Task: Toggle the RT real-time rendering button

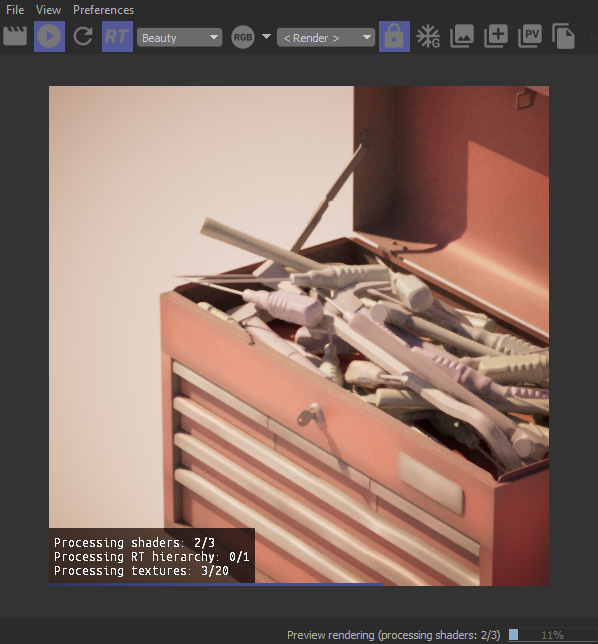Action: tap(117, 37)
